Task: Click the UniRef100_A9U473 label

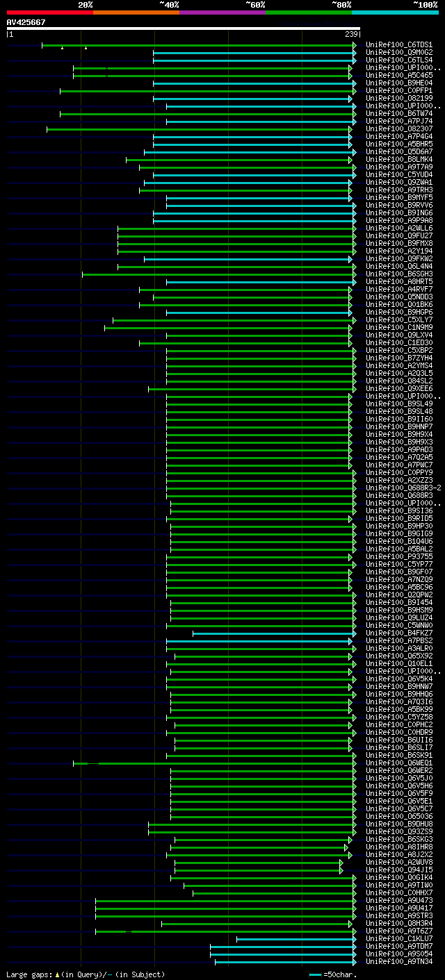Action: click(x=398, y=900)
